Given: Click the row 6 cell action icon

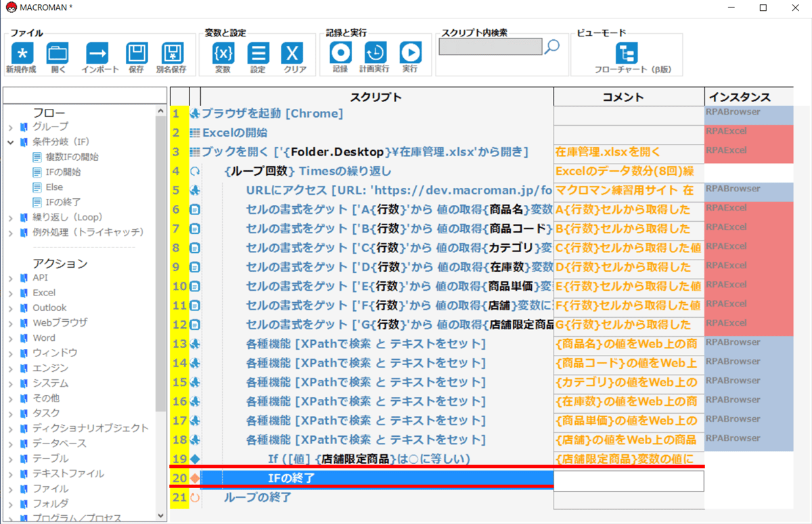Looking at the screenshot, I should tap(195, 210).
